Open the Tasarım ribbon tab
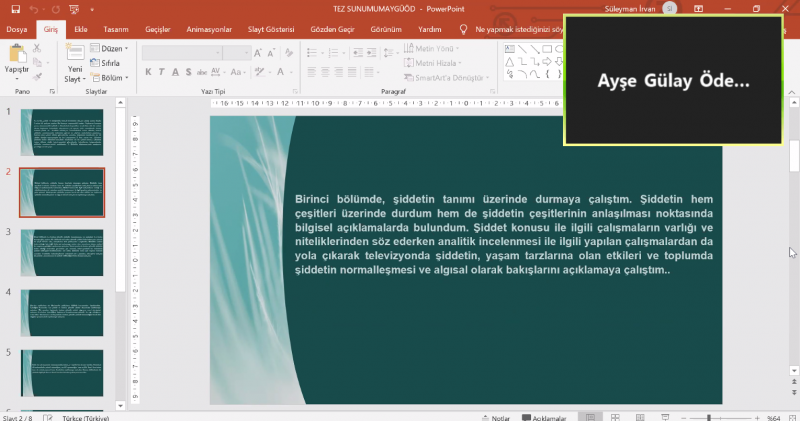The width and height of the screenshot is (800, 421). tap(116, 30)
